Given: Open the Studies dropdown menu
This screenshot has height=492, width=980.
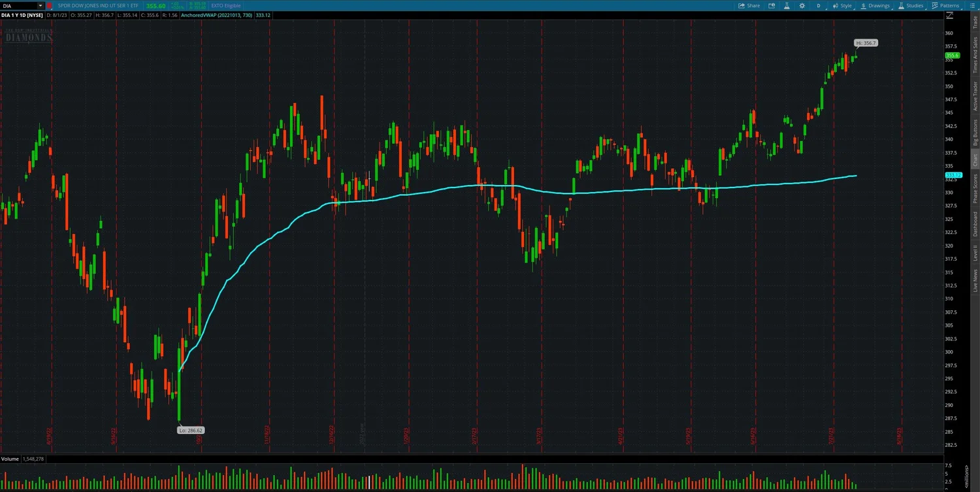Looking at the screenshot, I should tap(911, 5).
